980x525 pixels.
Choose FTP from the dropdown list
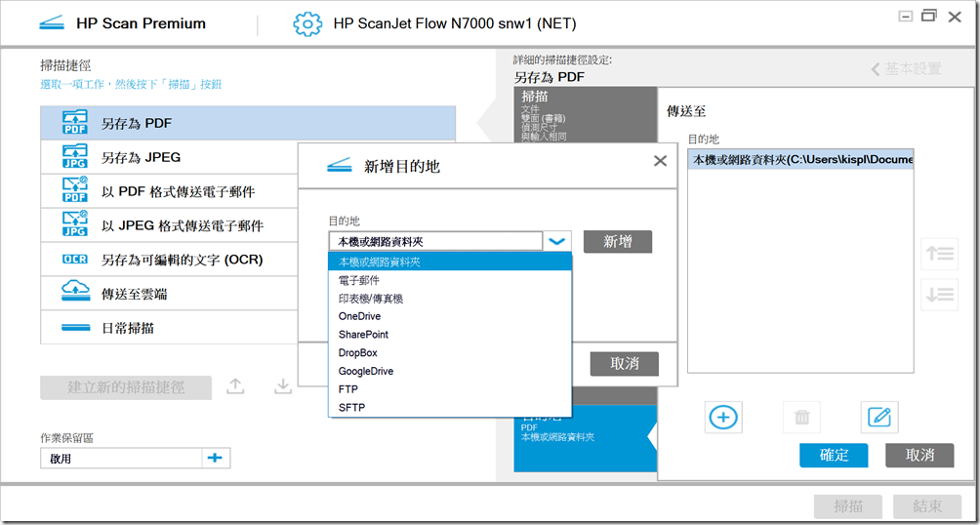(450, 388)
